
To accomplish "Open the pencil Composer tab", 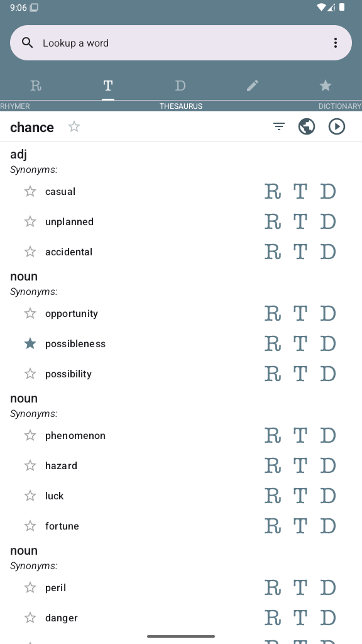I will (x=253, y=86).
